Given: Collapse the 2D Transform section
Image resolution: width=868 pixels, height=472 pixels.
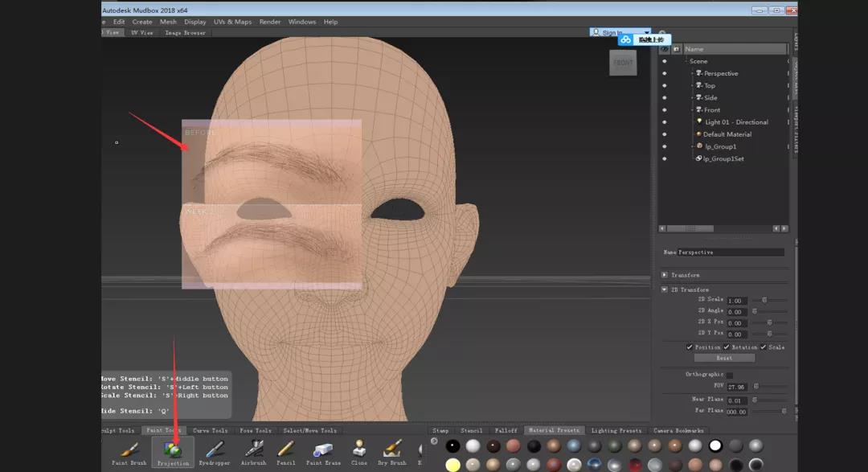Looking at the screenshot, I should [665, 289].
